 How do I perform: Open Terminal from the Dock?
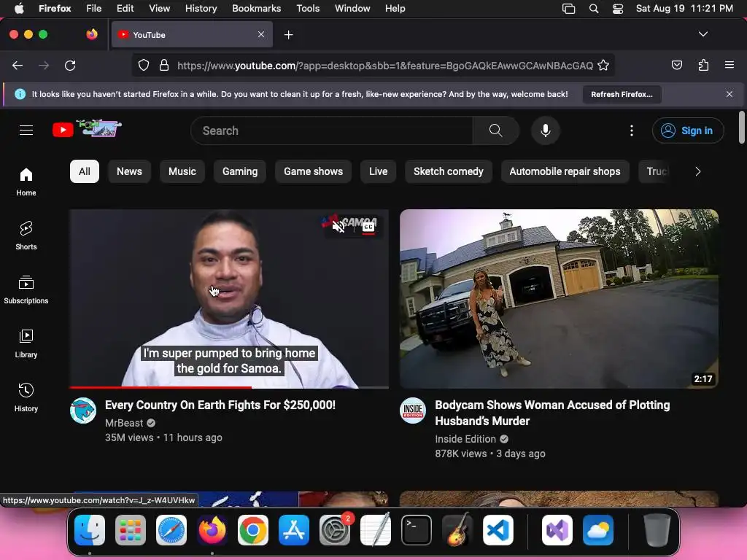[x=417, y=530]
